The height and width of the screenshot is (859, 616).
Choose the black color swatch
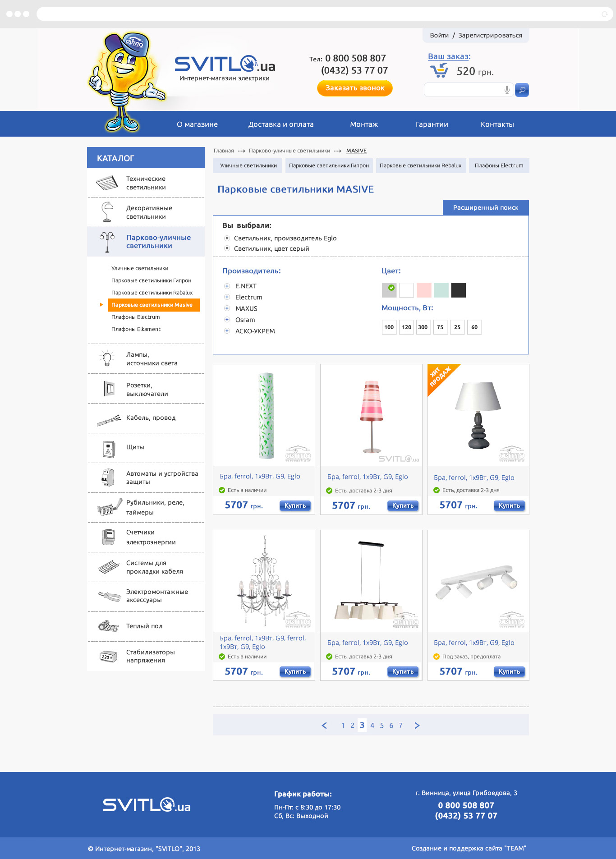pos(458,290)
